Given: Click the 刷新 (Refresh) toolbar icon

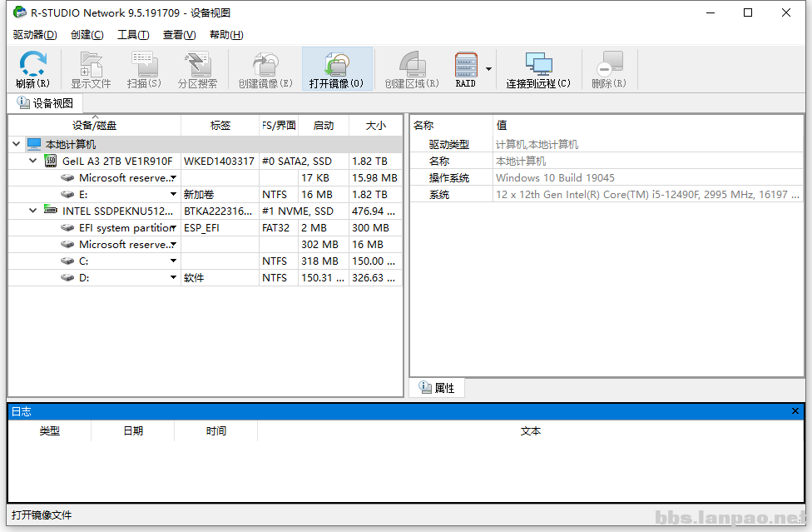Looking at the screenshot, I should coord(32,70).
